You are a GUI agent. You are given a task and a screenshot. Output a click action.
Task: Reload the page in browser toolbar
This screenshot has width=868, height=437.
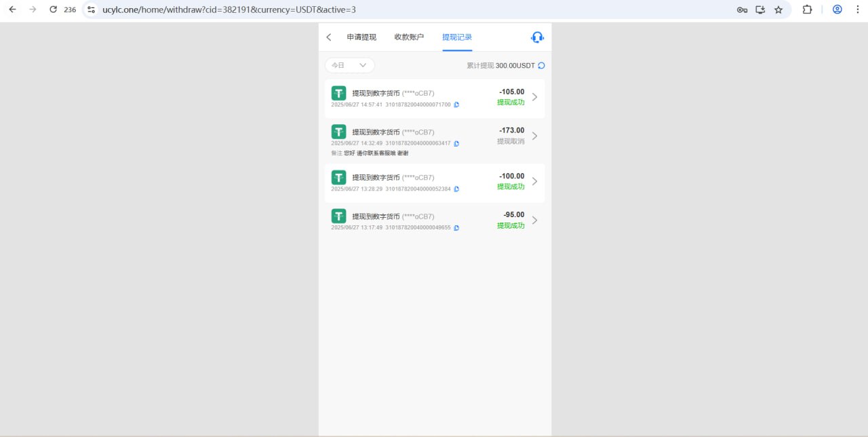(x=53, y=9)
